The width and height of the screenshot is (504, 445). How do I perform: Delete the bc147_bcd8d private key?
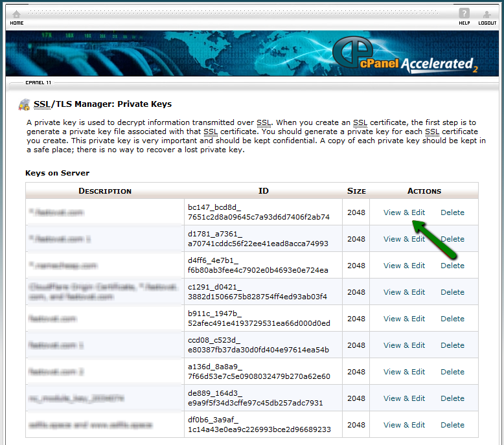pyautogui.click(x=452, y=212)
